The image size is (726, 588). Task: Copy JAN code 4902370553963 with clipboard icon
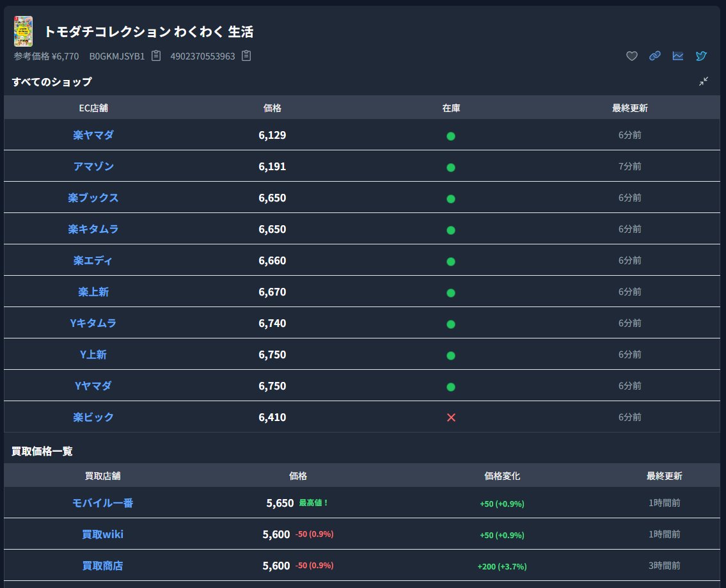(246, 56)
